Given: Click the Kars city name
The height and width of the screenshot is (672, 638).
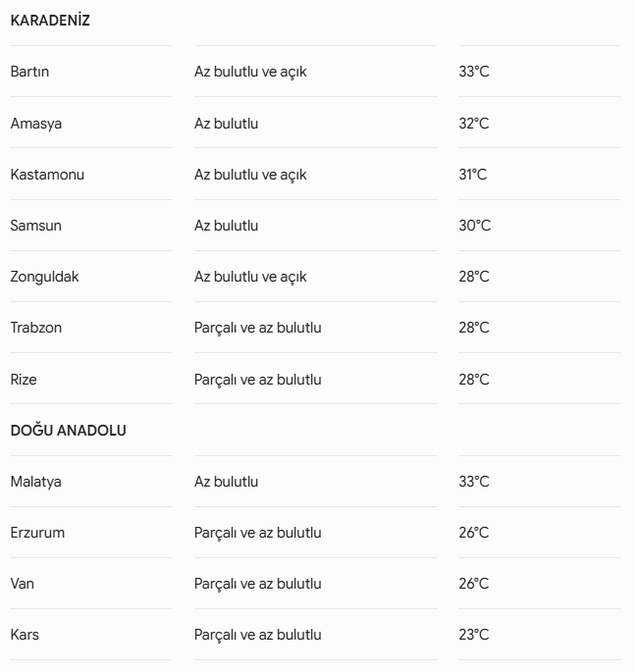Looking at the screenshot, I should coord(25,635).
